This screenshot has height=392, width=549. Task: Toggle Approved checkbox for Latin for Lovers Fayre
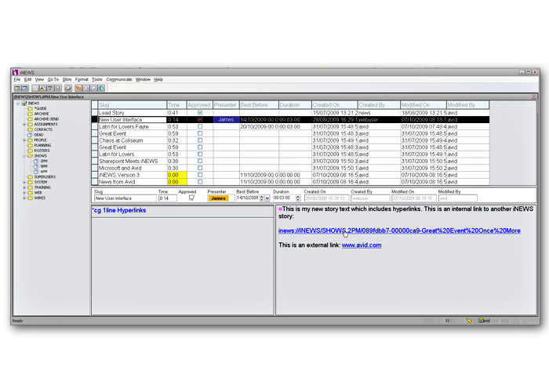pyautogui.click(x=200, y=126)
